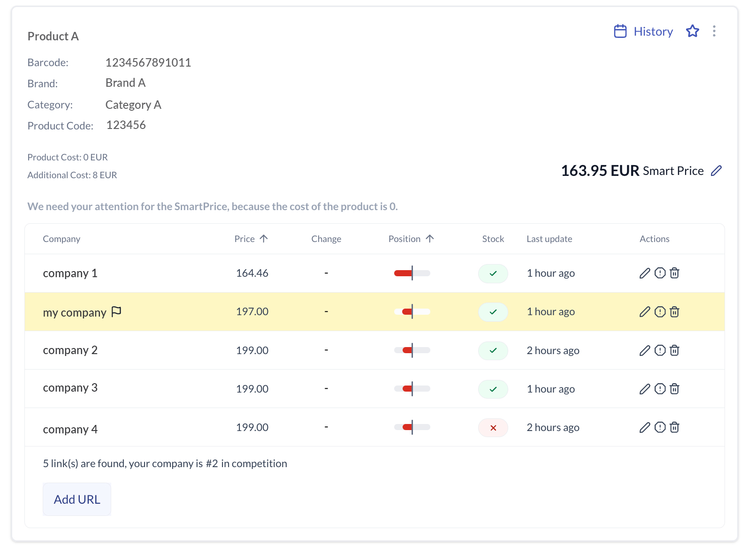Edit company 1 row
This screenshot has height=560, width=748.
[645, 273]
